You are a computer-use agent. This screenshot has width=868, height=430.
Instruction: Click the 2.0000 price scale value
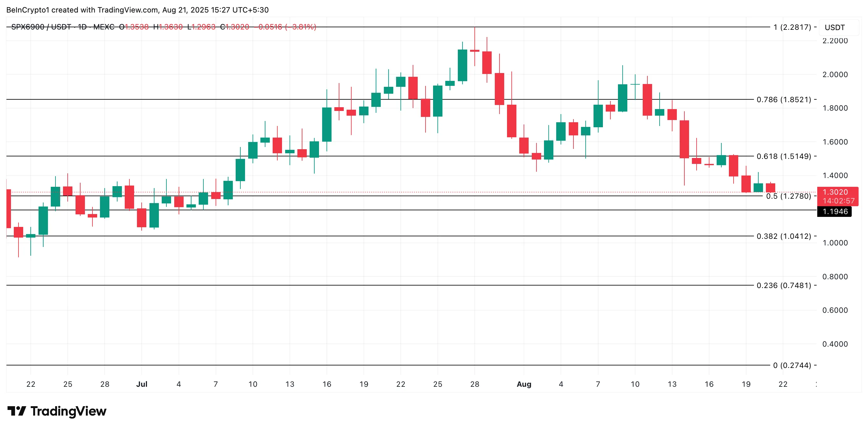[x=835, y=75]
